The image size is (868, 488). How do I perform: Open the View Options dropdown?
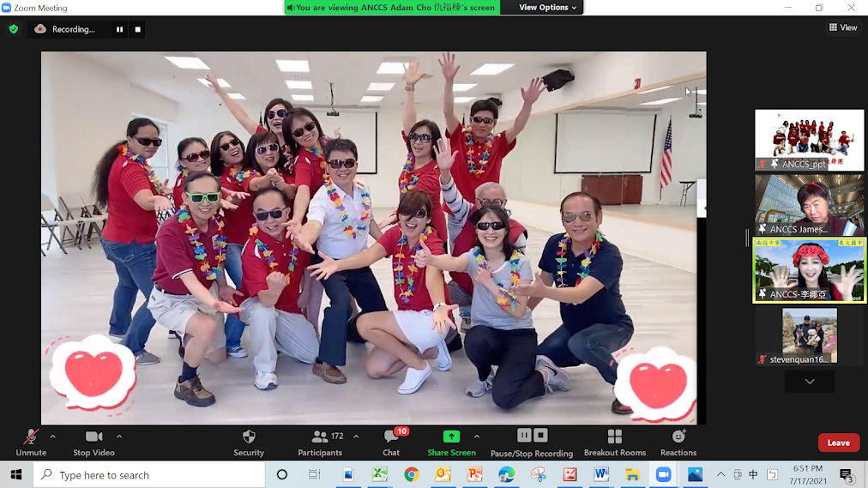[x=548, y=8]
